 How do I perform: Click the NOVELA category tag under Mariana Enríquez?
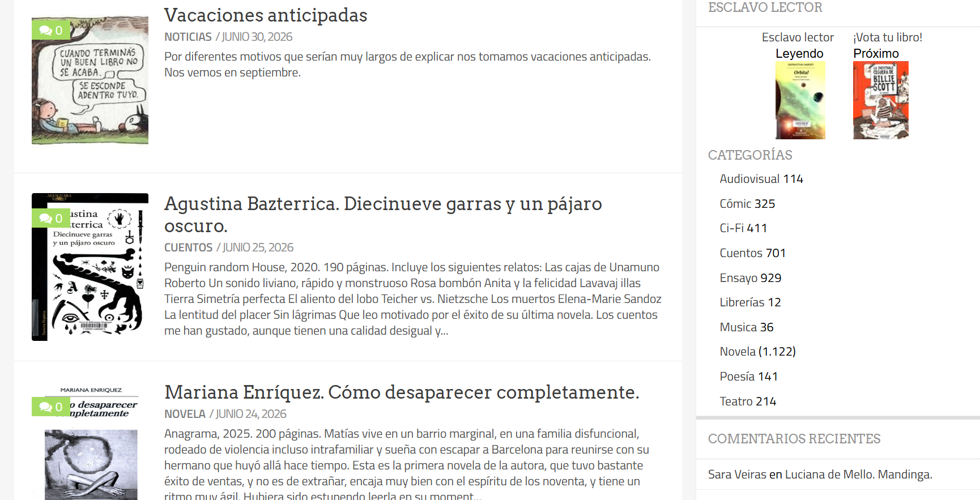click(185, 414)
